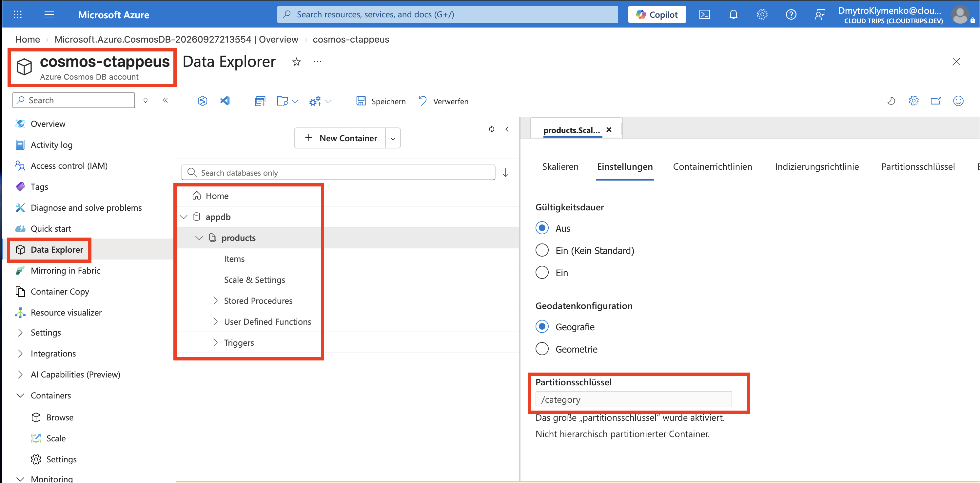This screenshot has width=980, height=483.
Task: Save changes with Speichern
Action: point(381,101)
